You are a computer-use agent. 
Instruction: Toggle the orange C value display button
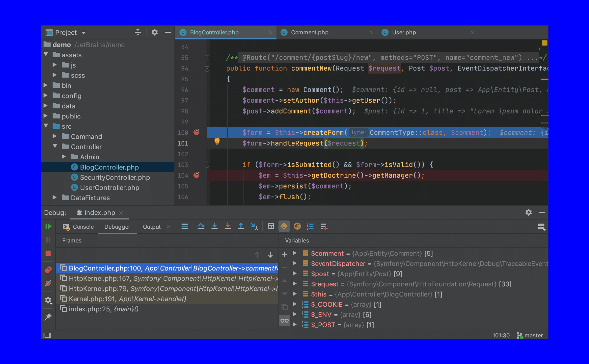pos(284,226)
